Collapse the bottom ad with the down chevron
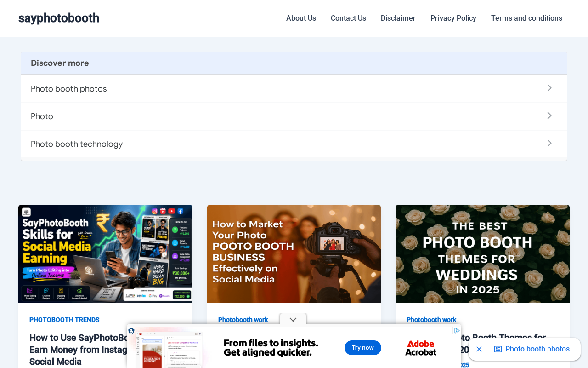The image size is (588, 368). click(293, 320)
